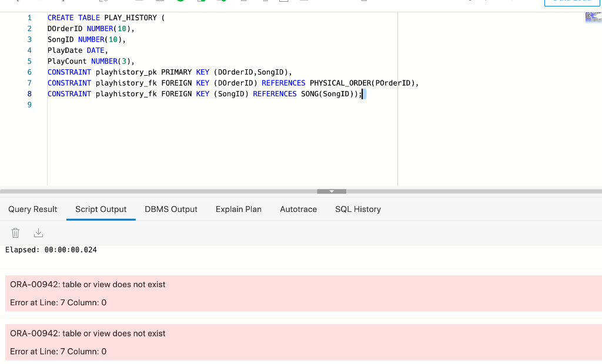Click line number 7 in the gutter
The height and width of the screenshot is (364, 602).
pyautogui.click(x=29, y=83)
